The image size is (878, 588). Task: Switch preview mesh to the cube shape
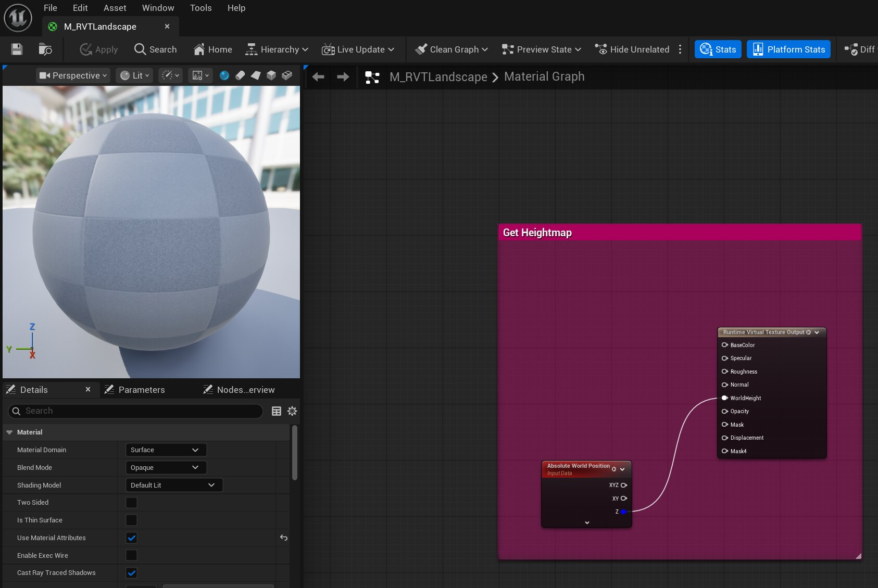[x=271, y=75]
